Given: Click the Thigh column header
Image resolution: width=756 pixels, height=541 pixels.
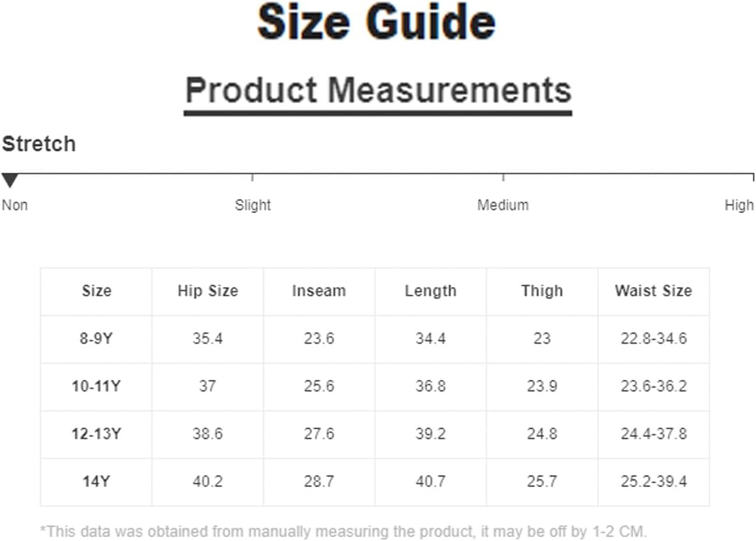Looking at the screenshot, I should 542,291.
